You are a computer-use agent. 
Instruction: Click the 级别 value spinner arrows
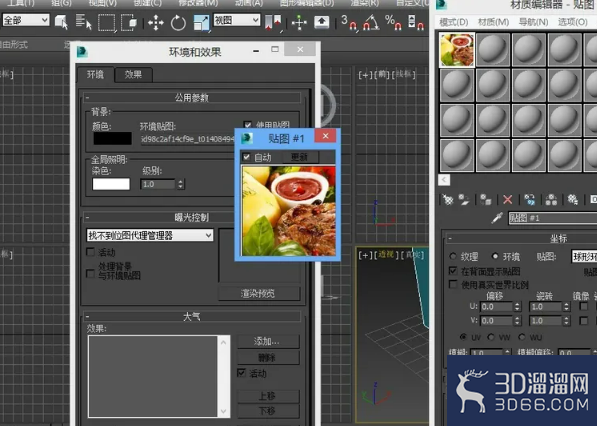pyautogui.click(x=181, y=184)
